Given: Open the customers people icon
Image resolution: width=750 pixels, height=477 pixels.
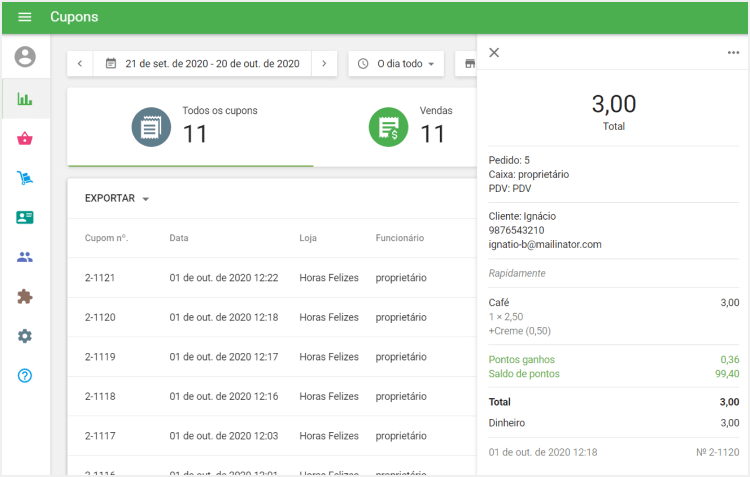Looking at the screenshot, I should point(25,257).
